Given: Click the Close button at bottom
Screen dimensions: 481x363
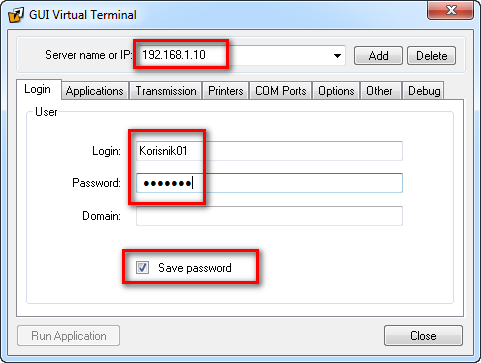Looking at the screenshot, I should [x=423, y=336].
